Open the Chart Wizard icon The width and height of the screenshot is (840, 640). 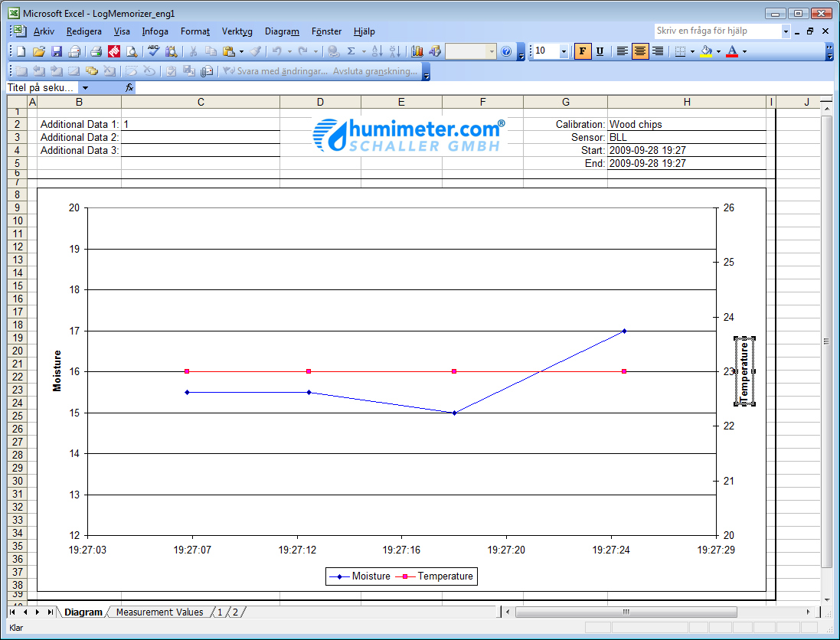tap(417, 51)
